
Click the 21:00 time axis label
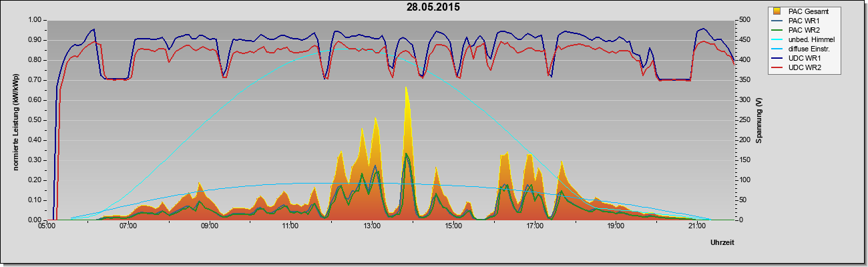(696, 227)
